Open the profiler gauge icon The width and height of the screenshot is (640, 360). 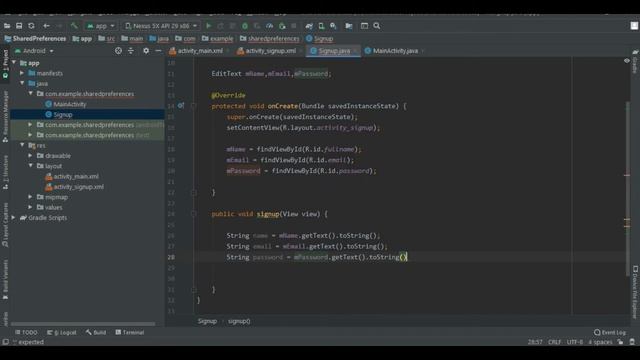(269, 26)
